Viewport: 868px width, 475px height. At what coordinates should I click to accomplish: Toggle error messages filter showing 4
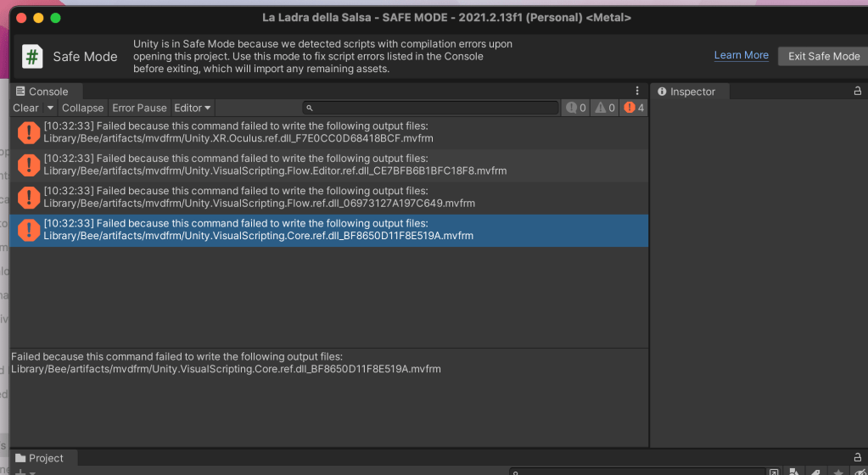click(634, 108)
